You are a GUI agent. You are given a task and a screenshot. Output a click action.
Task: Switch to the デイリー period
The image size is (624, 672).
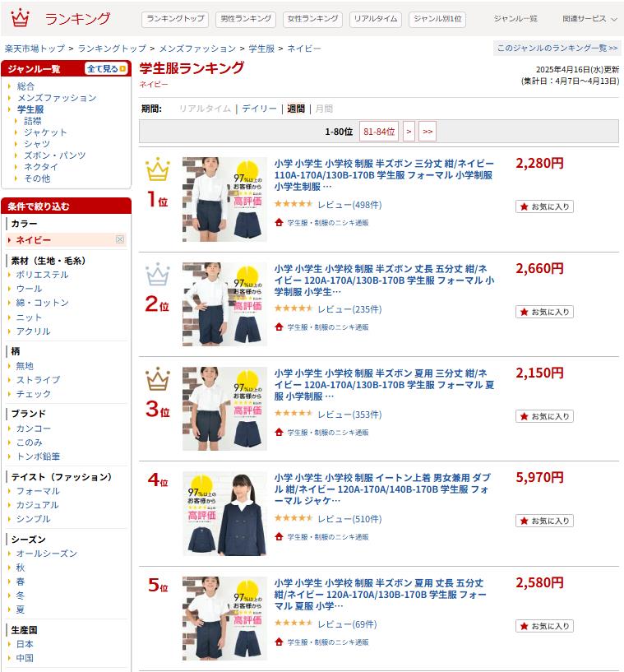point(259,109)
